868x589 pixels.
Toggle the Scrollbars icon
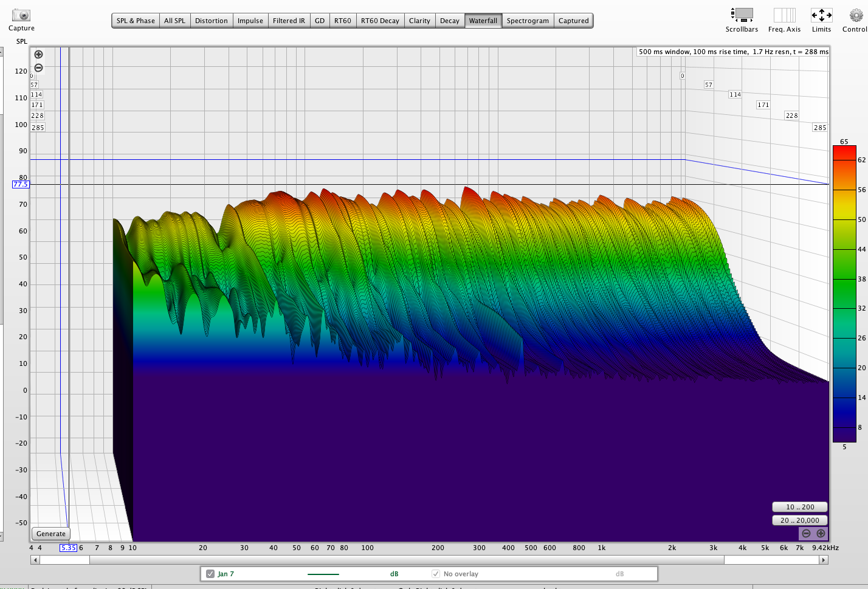[x=742, y=15]
